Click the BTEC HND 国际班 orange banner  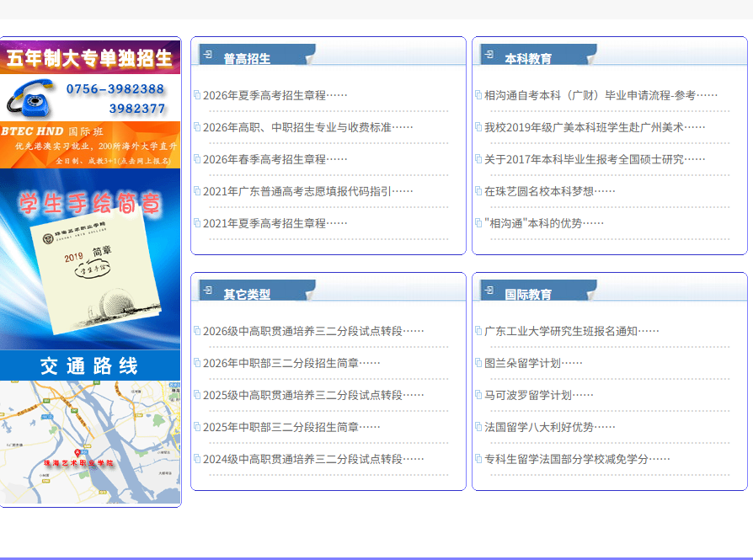90,145
